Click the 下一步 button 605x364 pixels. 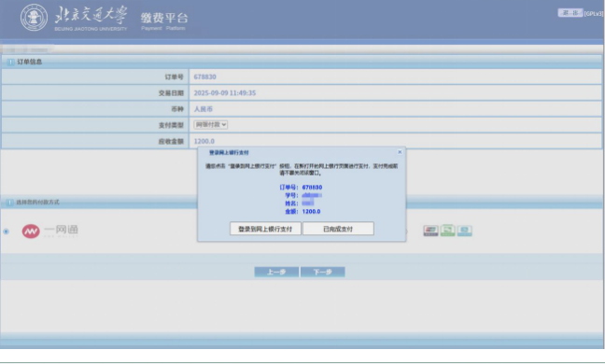click(x=322, y=272)
